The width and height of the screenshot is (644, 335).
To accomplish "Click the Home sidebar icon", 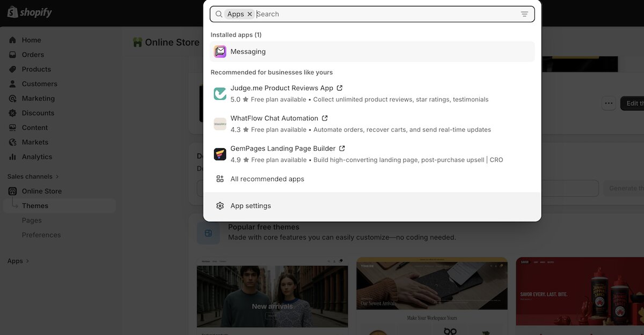I will 12,40.
